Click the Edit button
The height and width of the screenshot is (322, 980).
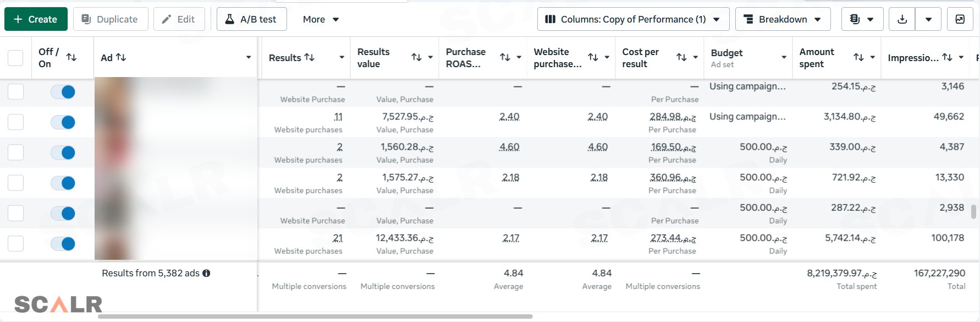[179, 19]
